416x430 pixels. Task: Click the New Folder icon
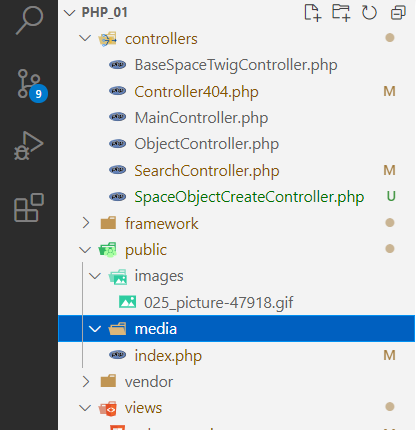pos(341,13)
